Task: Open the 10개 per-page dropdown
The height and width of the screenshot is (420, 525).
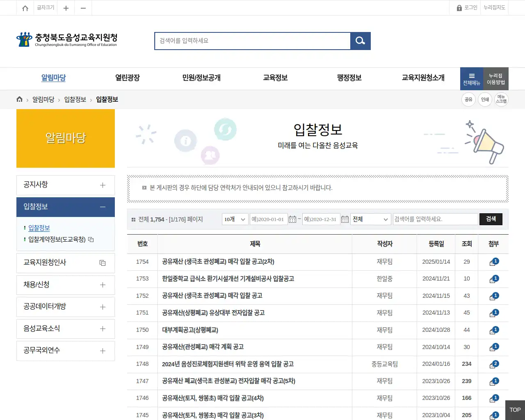Action: tap(235, 219)
